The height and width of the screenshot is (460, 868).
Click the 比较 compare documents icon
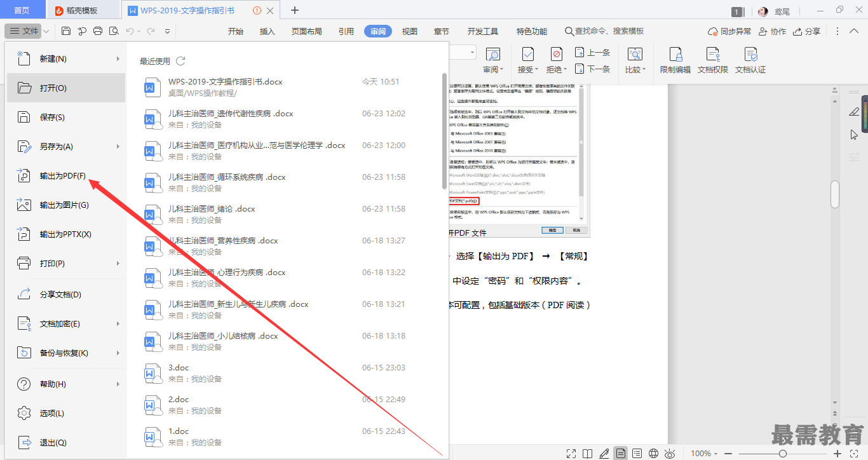634,55
